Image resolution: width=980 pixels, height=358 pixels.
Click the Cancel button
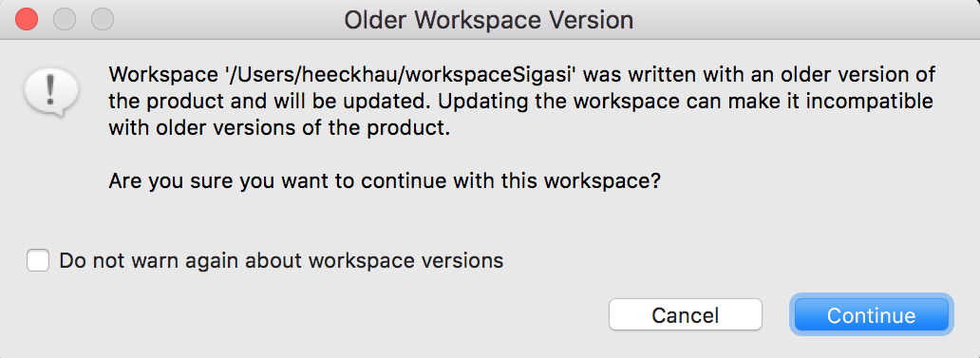click(x=685, y=314)
